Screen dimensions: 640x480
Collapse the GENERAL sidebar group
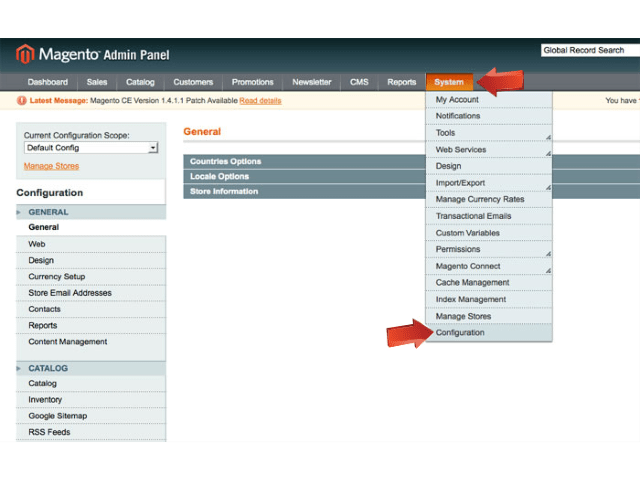(x=48, y=212)
